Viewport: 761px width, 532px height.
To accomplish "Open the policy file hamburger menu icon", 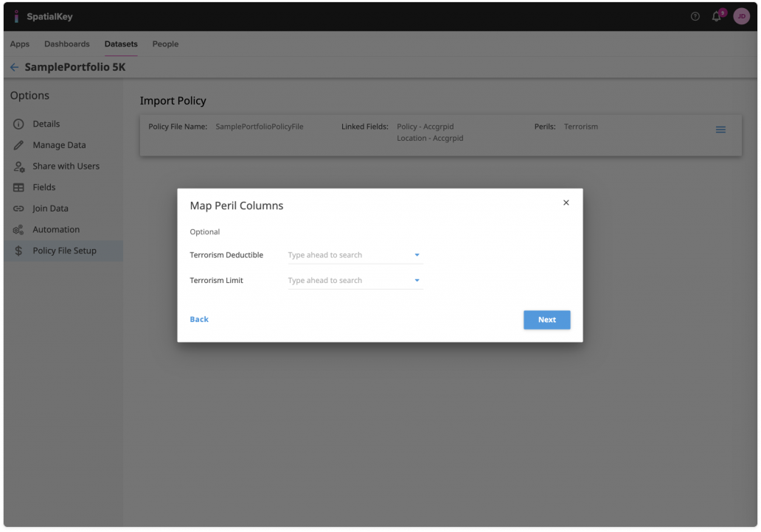I will [x=720, y=130].
